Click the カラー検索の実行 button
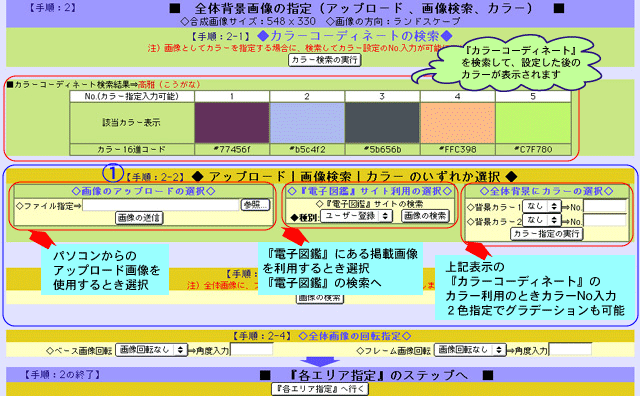Screen dimensions: 640x396 pyautogui.click(x=325, y=60)
